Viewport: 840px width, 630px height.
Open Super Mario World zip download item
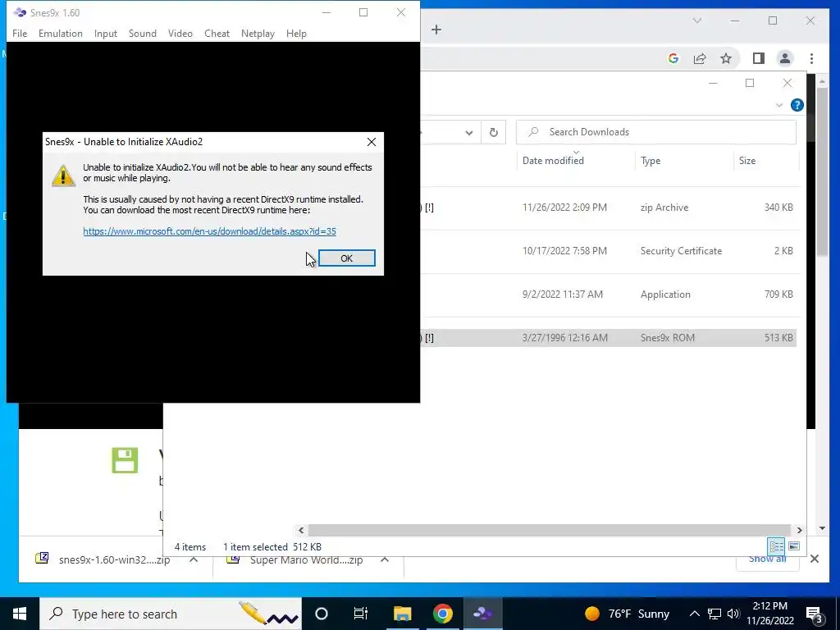[x=295, y=559]
